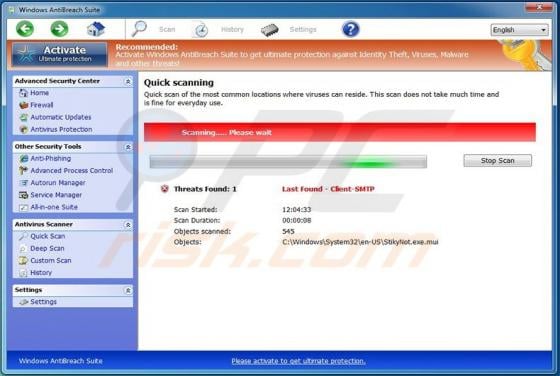This screenshot has height=376, width=560.
Task: Click the scanned file path C:\Windows\System32
Action: (360, 242)
